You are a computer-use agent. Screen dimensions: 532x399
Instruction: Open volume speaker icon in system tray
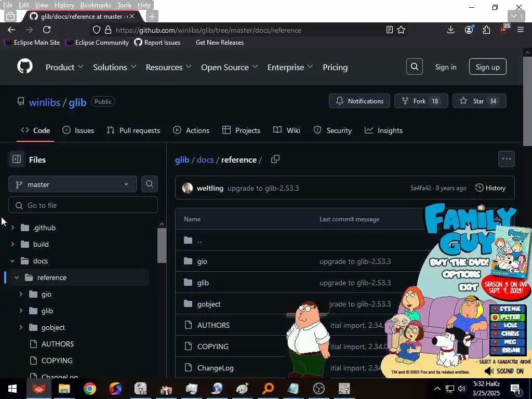point(461,389)
